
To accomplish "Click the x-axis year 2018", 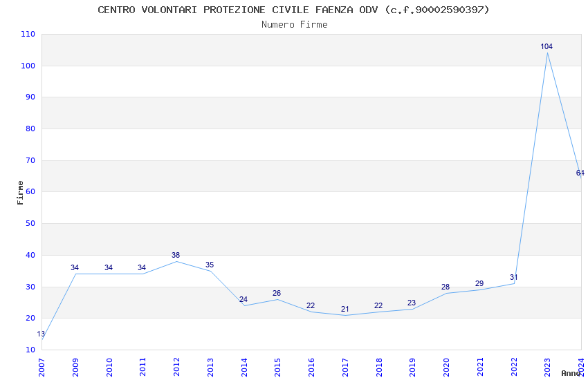I will click(379, 368).
